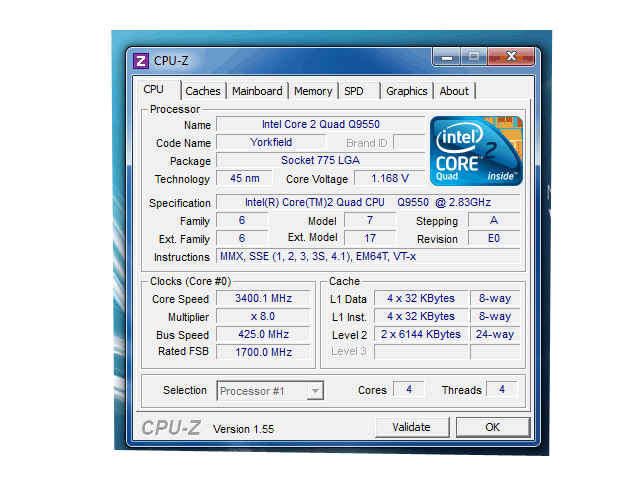
Task: Click the L1 Inst. associativity 8-way
Action: pyautogui.click(x=495, y=316)
